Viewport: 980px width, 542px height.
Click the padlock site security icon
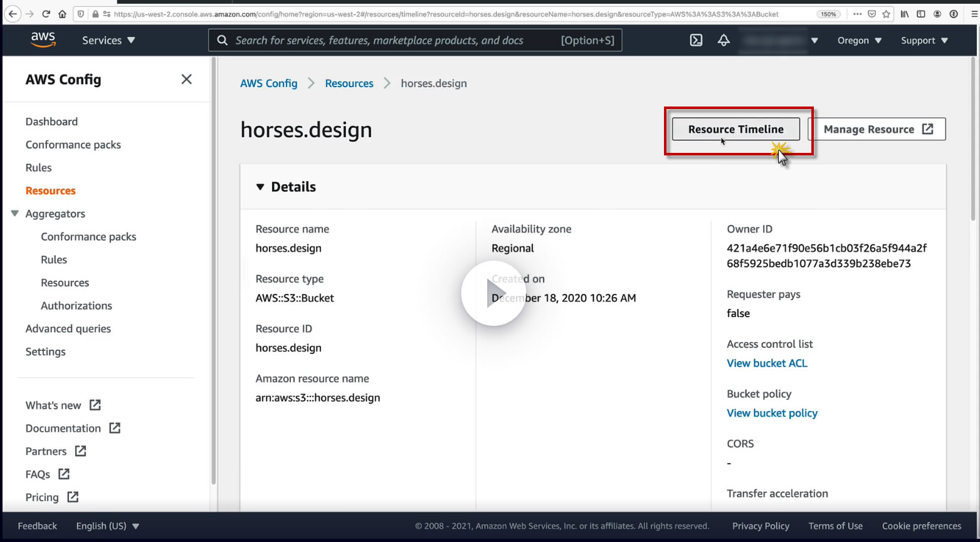(95, 14)
